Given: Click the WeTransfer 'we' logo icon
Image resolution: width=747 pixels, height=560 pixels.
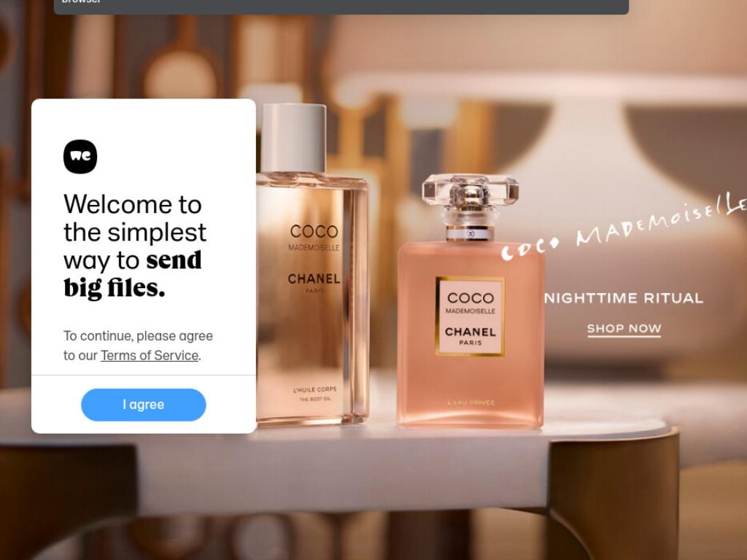Looking at the screenshot, I should pyautogui.click(x=80, y=157).
